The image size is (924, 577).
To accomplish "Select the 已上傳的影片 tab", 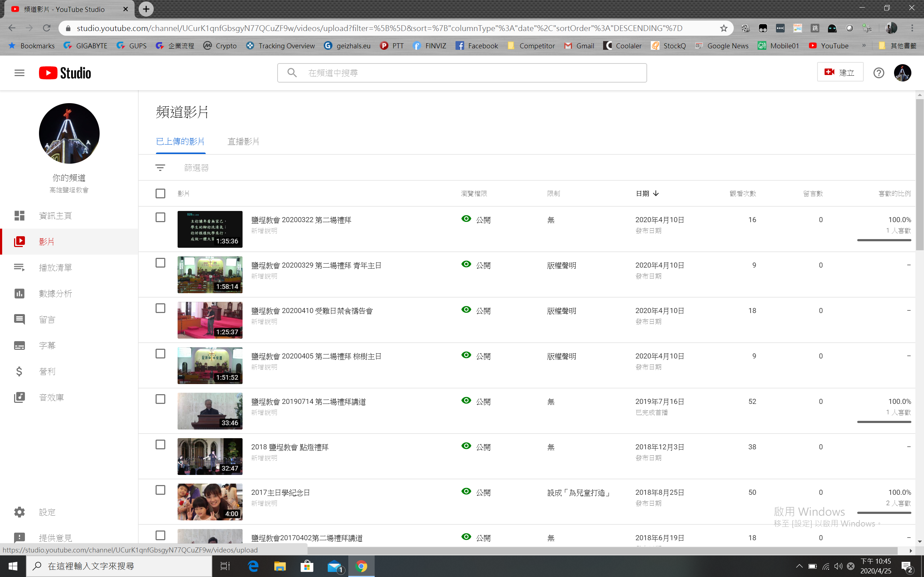I will pyautogui.click(x=180, y=142).
